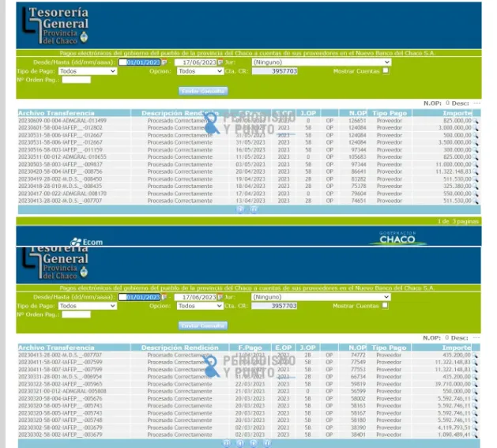Click the Importe column header in bottom table
The height and width of the screenshot is (448, 497).
[456, 348]
